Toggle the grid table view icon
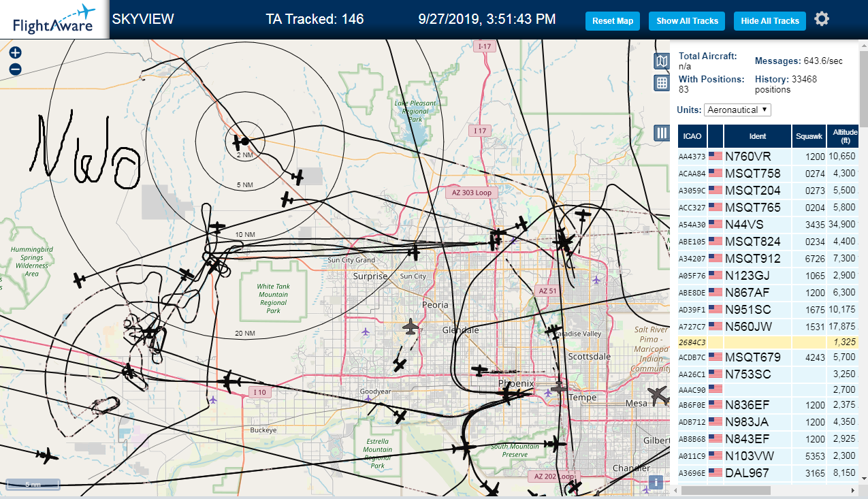Viewport: 868px width, 499px height. [661, 83]
